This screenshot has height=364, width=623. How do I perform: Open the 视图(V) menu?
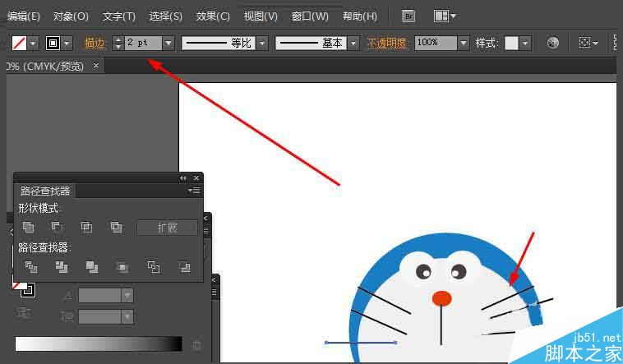pyautogui.click(x=261, y=16)
